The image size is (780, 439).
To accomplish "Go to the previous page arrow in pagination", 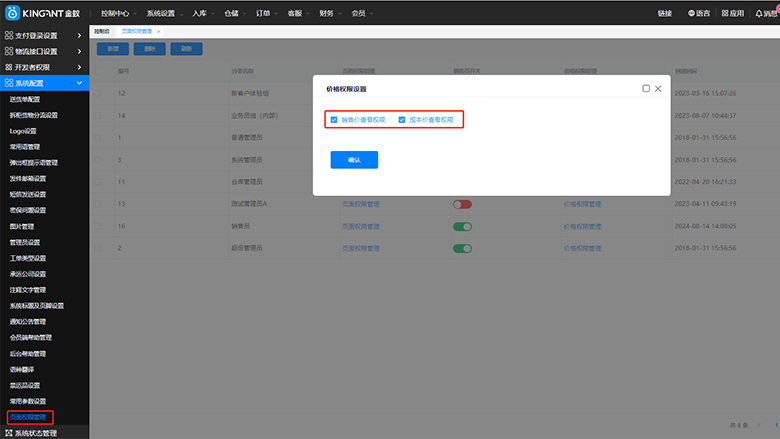I will click(759, 425).
